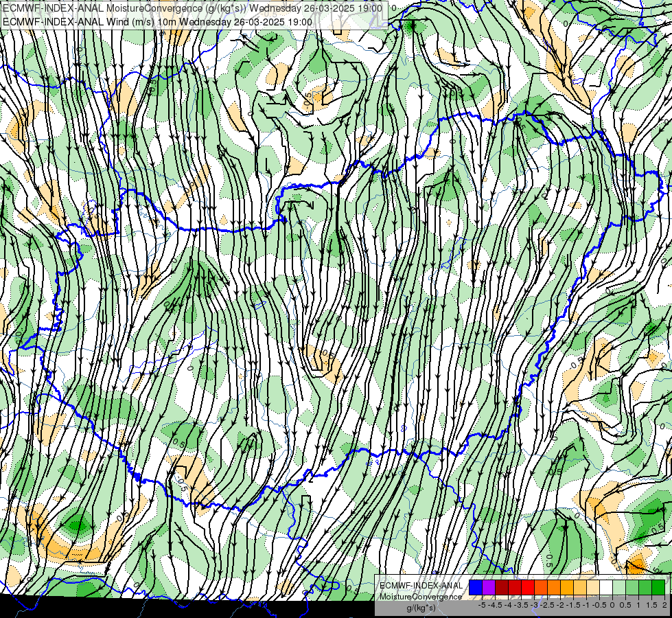Click the '2' legend tick label
672x618 pixels.
(x=665, y=605)
